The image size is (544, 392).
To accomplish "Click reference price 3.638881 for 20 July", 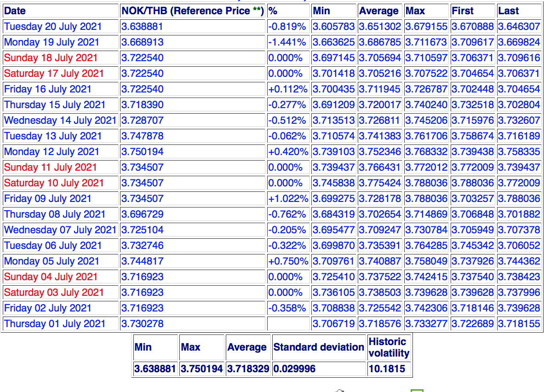I will pyautogui.click(x=143, y=27).
